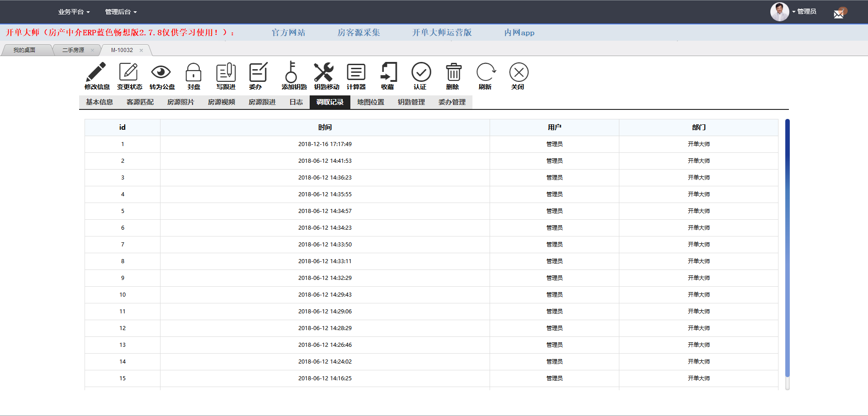
Task: Open the 管理员 user dropdown
Action: (804, 12)
